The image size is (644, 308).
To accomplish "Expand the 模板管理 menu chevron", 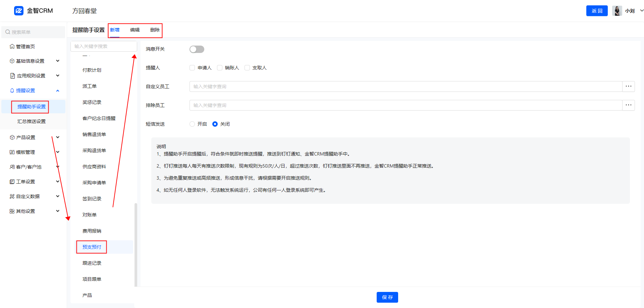I will click(58, 152).
